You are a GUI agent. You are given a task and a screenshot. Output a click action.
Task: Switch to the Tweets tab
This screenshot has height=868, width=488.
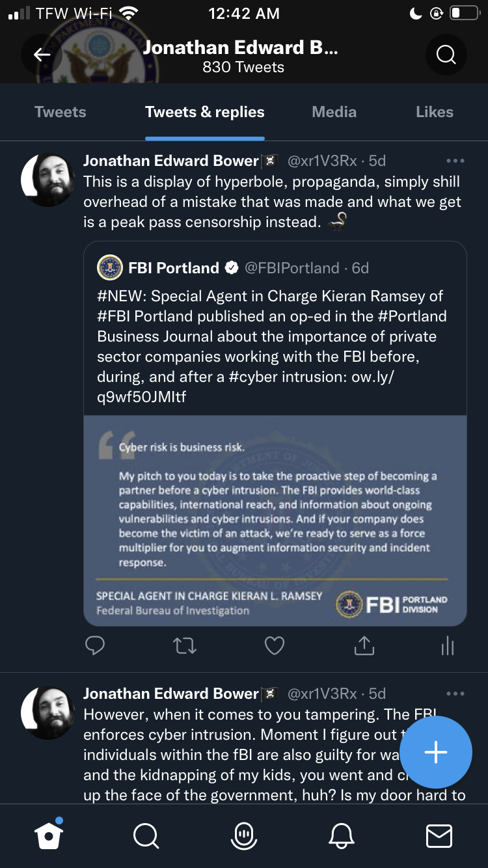point(61,112)
